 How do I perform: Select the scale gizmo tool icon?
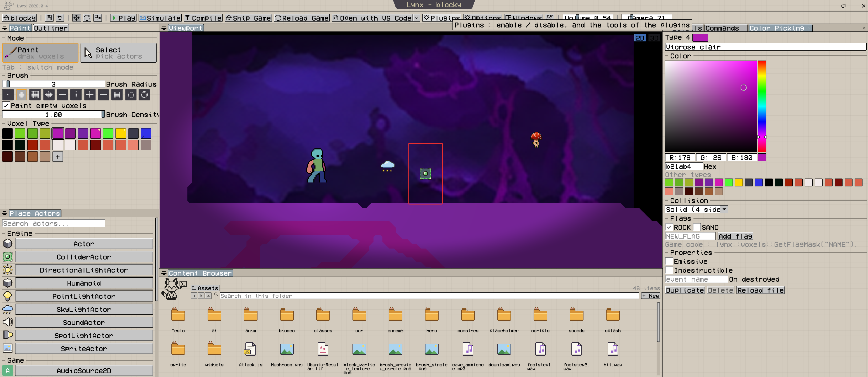tap(98, 18)
